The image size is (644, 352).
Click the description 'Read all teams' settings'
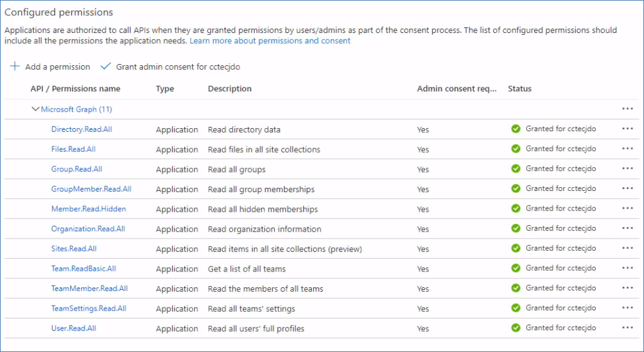point(251,309)
